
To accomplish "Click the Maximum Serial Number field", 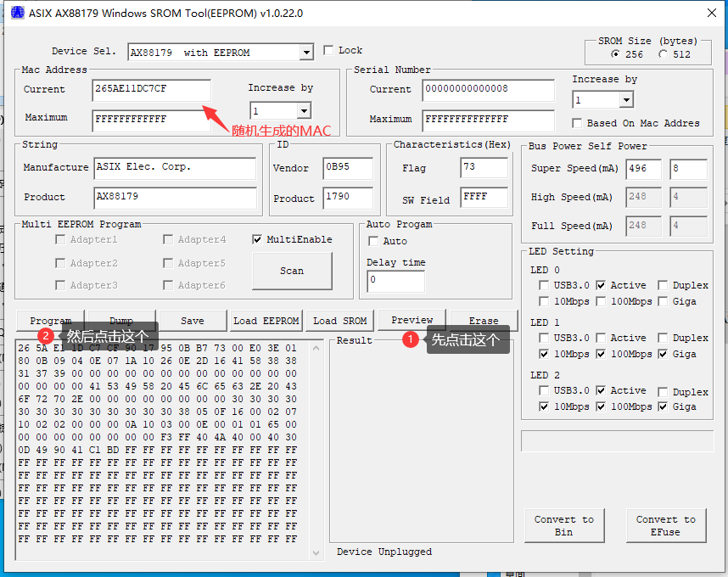I will [x=489, y=120].
